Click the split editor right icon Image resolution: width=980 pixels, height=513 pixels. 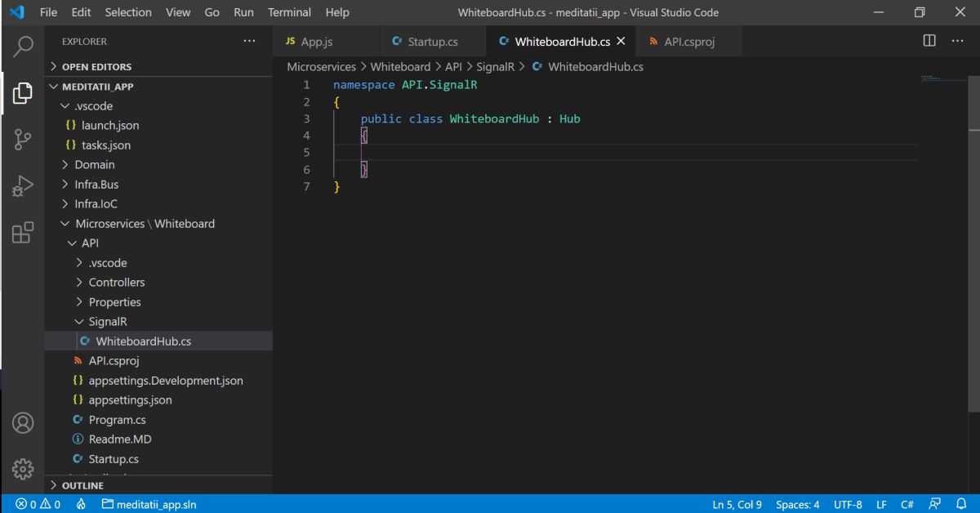coord(929,41)
